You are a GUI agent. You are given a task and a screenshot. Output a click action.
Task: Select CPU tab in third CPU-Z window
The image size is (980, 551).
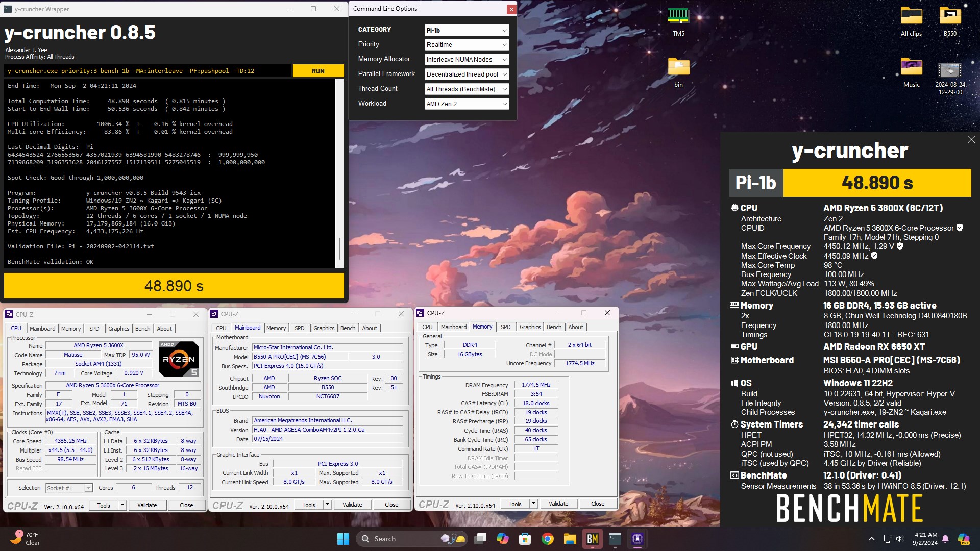coord(428,327)
